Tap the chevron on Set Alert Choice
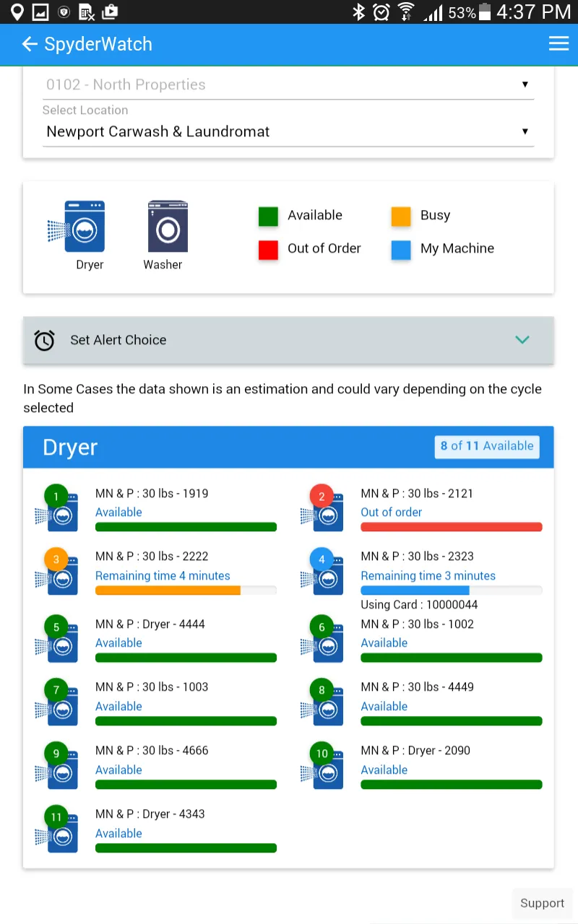 click(x=522, y=340)
